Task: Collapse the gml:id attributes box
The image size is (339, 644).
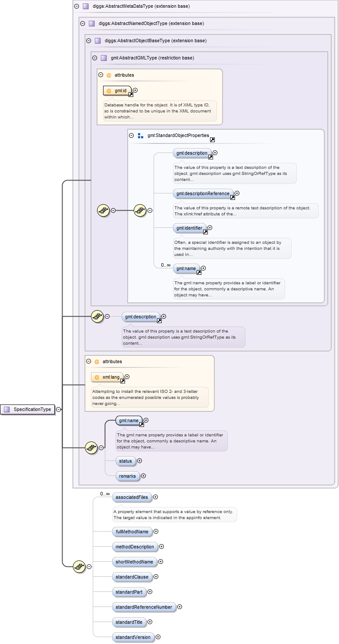Action: (x=100, y=75)
